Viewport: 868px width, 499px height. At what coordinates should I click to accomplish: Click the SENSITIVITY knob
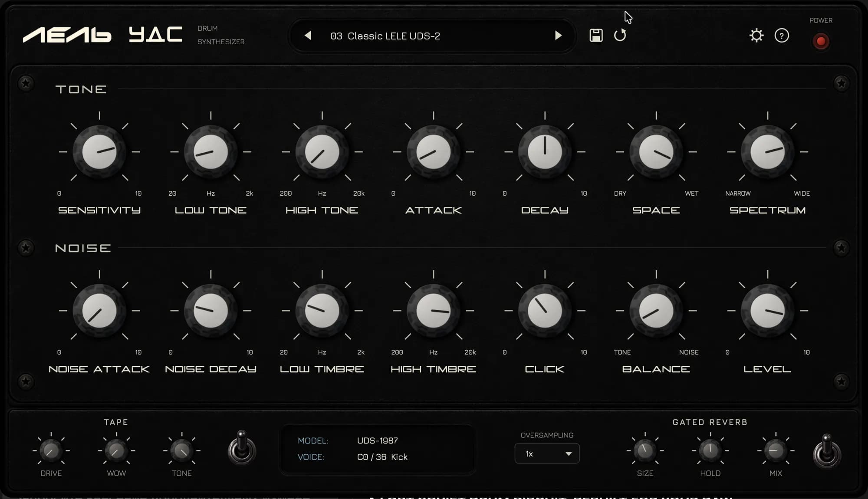click(x=99, y=152)
